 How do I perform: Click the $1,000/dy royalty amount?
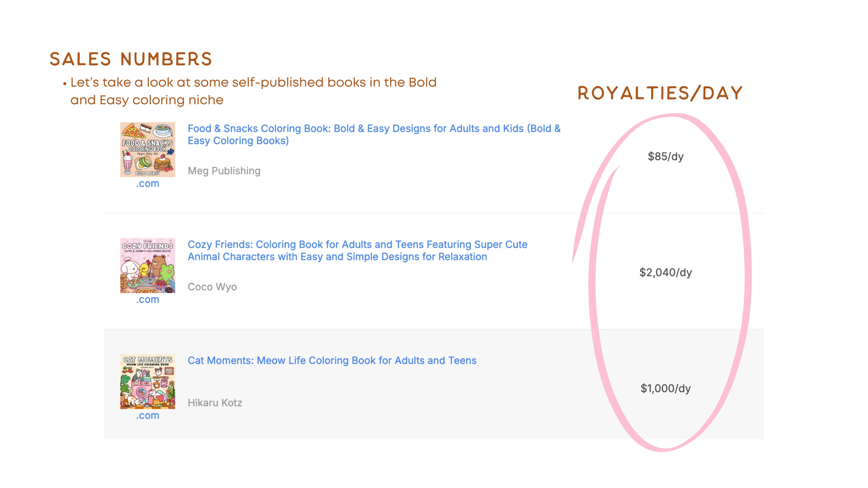[665, 388]
